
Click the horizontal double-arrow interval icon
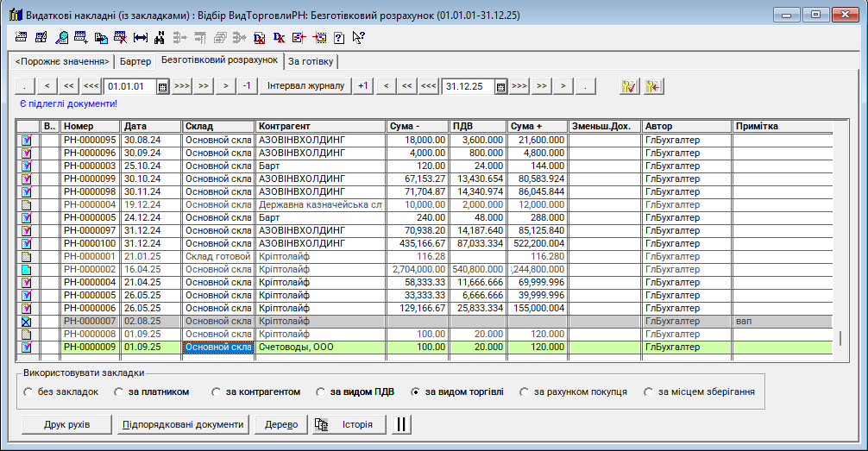141,37
